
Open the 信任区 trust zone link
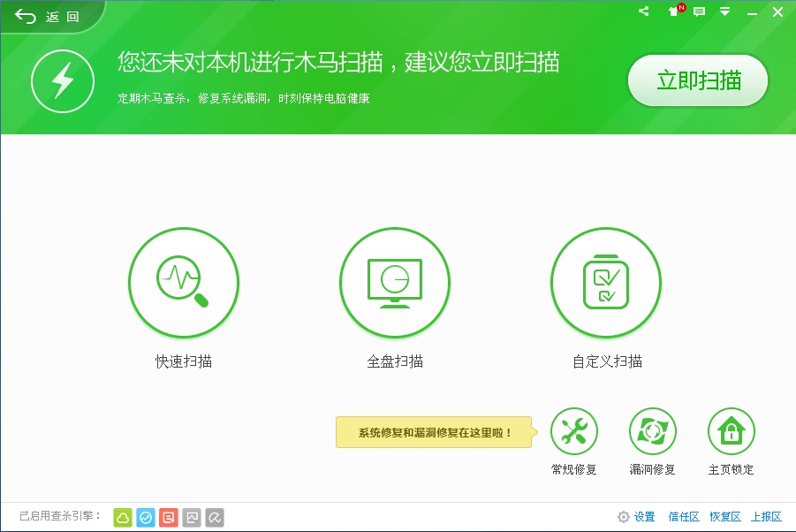[x=683, y=517]
